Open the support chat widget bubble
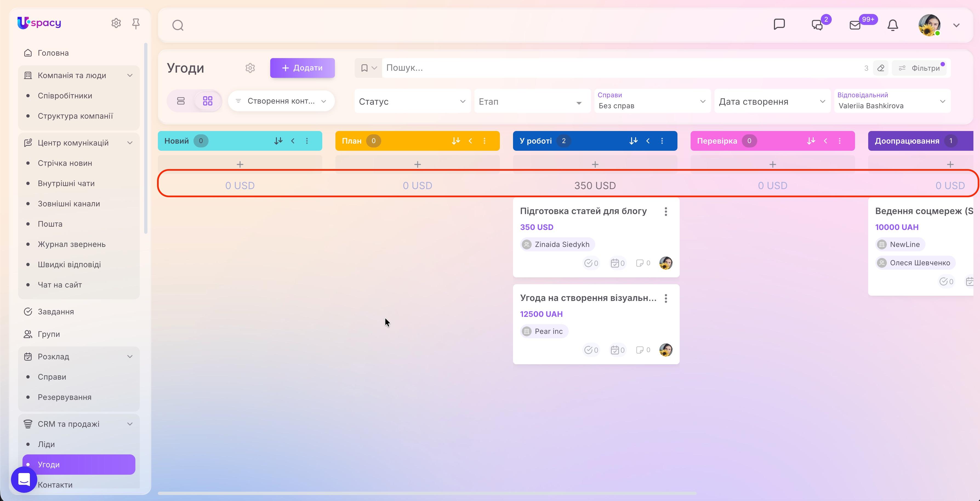The height and width of the screenshot is (501, 980). coord(24,480)
